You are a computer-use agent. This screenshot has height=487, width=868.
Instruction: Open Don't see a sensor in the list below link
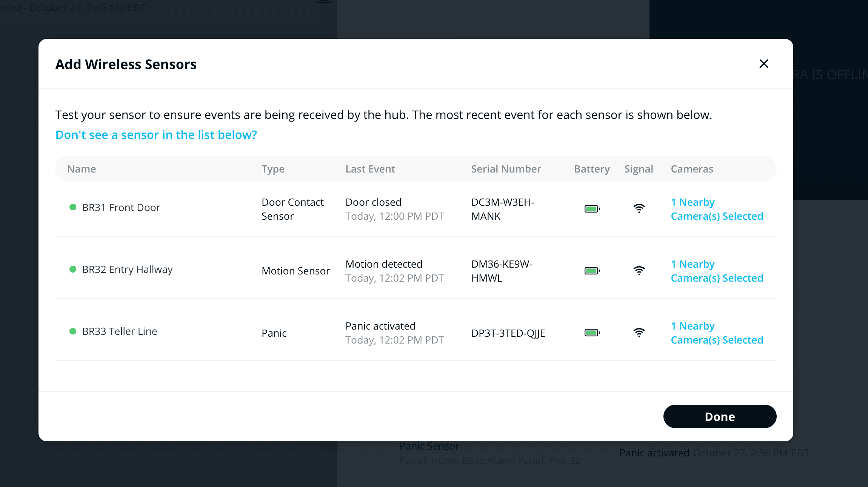point(156,135)
